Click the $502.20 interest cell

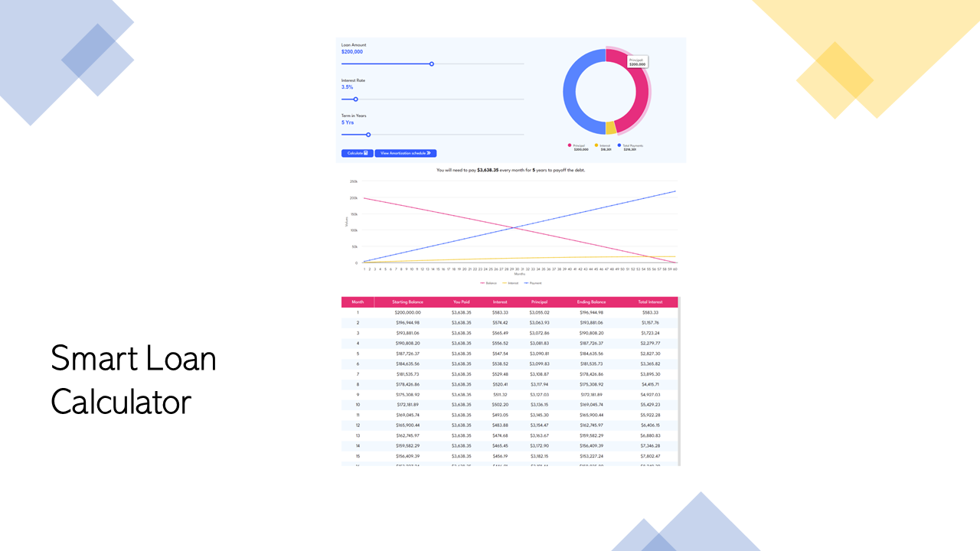pyautogui.click(x=500, y=405)
